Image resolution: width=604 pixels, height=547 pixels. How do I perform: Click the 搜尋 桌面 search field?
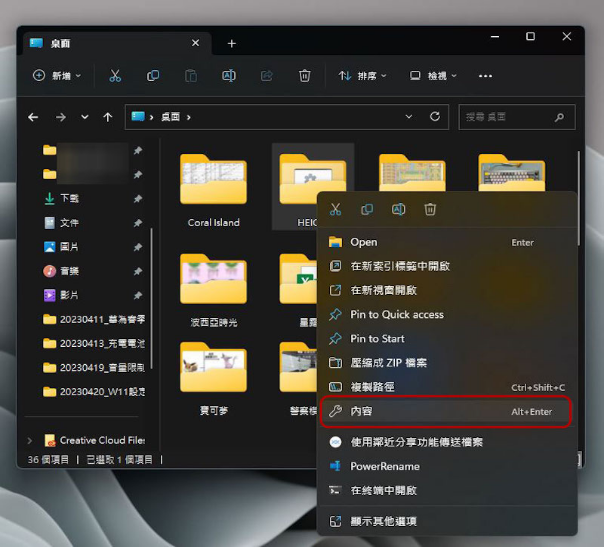click(x=517, y=117)
